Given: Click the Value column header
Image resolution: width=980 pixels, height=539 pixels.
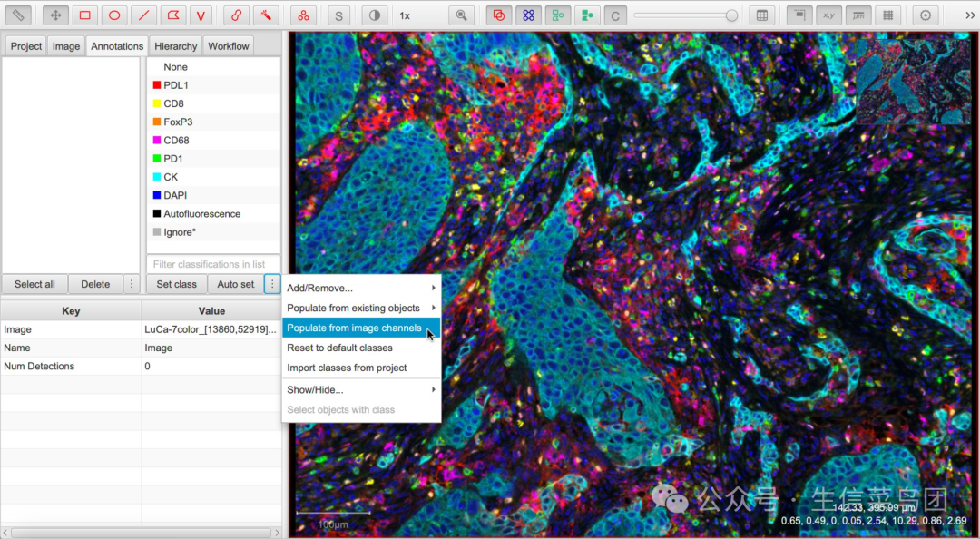Looking at the screenshot, I should pos(211,310).
